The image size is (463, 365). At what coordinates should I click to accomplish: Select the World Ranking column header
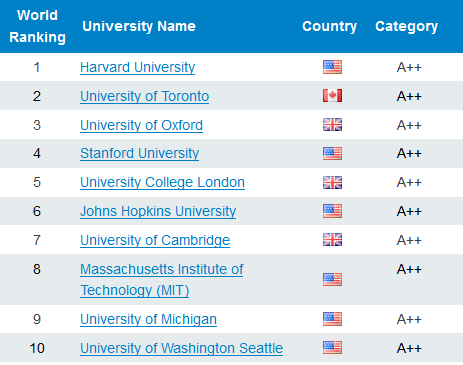[37, 26]
